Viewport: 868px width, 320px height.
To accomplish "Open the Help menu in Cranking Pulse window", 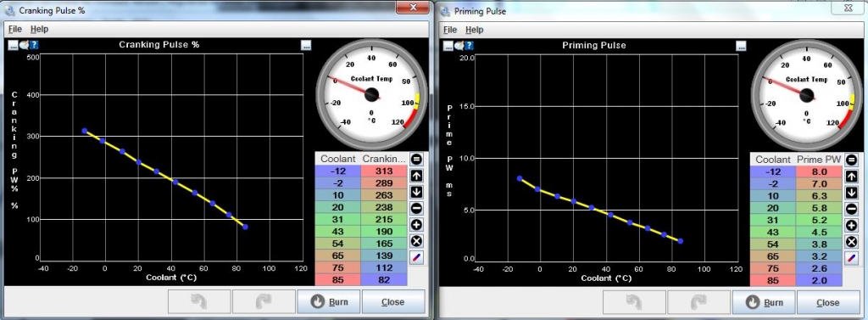I will point(39,29).
